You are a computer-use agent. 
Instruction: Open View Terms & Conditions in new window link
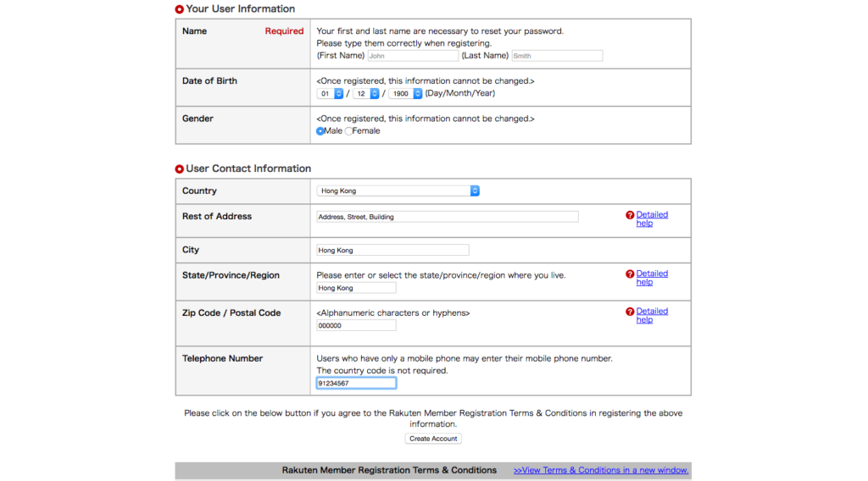[601, 470]
